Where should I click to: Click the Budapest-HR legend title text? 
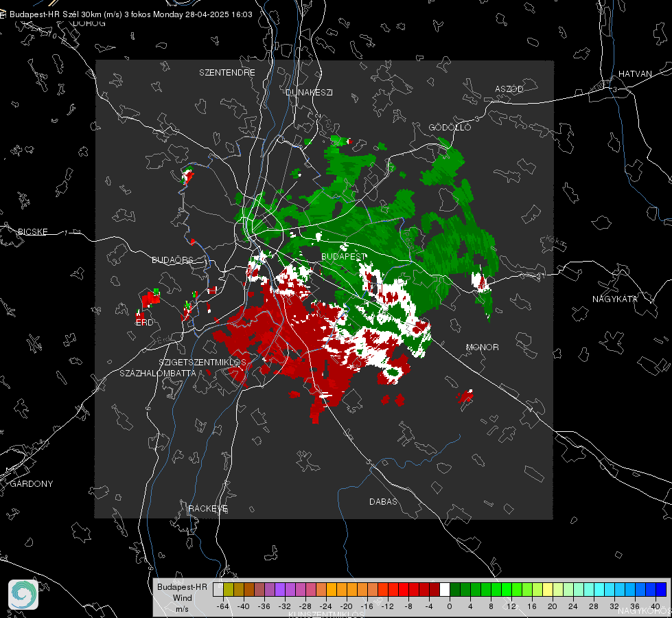coord(182,587)
